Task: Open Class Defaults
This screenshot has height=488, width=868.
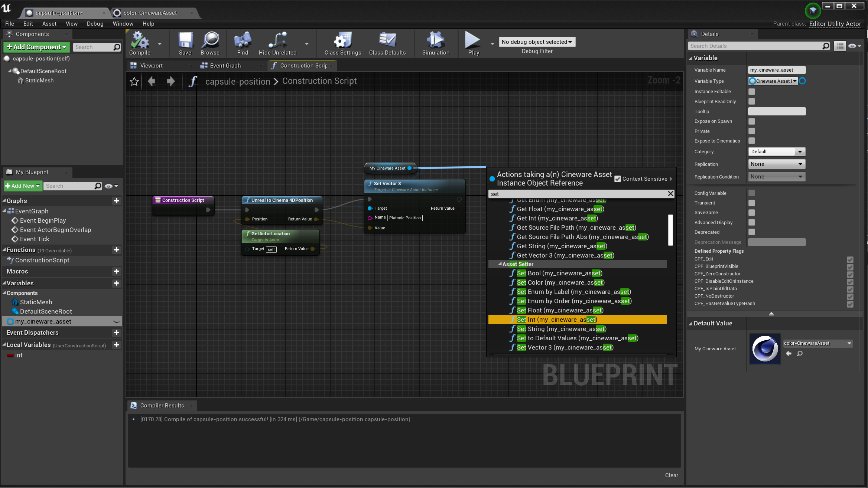Action: 387,43
